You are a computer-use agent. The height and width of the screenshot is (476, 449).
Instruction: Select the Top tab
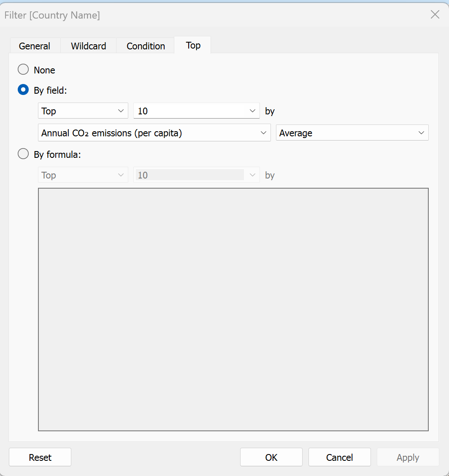[193, 45]
